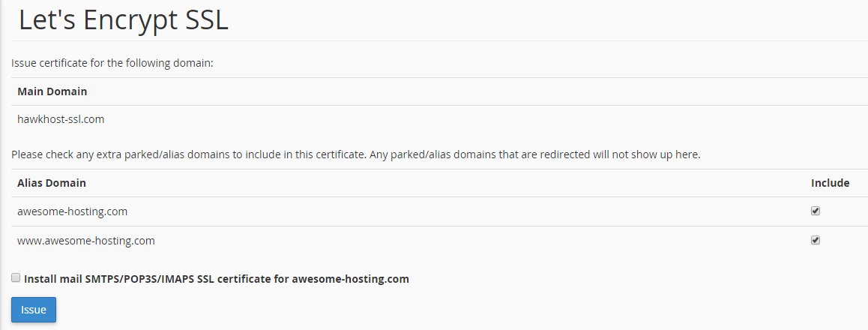868x330 pixels.
Task: Click "Issue certificate for the following domain" text
Action: pos(112,63)
